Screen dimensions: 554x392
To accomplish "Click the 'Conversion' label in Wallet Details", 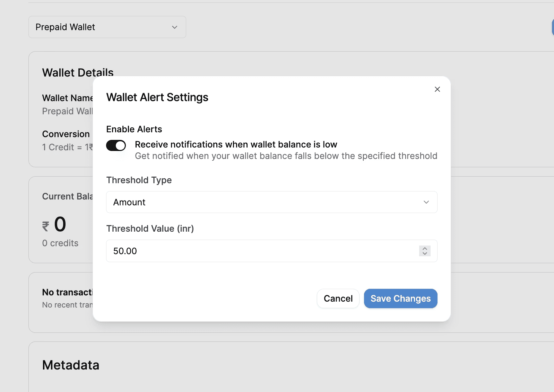I will [x=66, y=134].
